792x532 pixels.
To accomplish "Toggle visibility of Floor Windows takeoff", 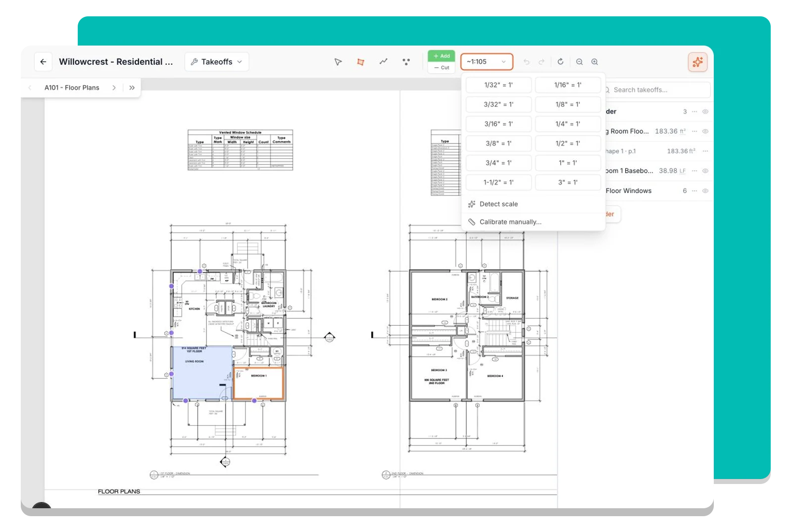I will [x=705, y=191].
